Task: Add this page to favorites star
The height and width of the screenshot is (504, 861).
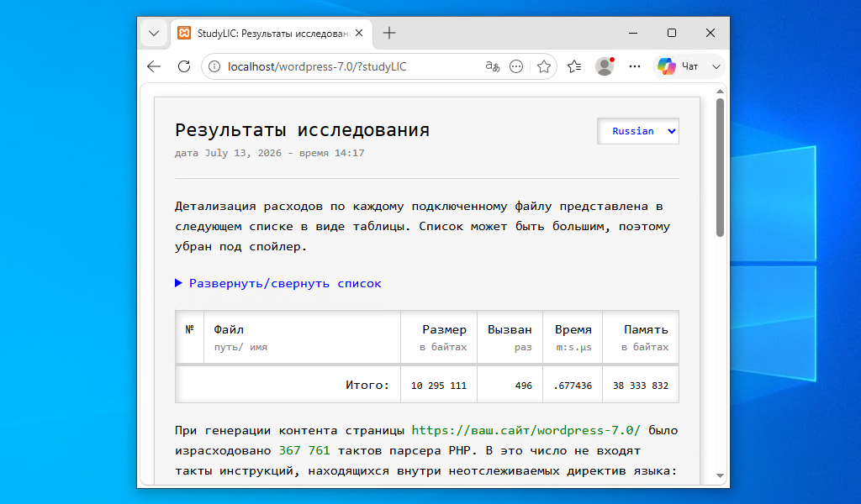Action: (x=544, y=67)
